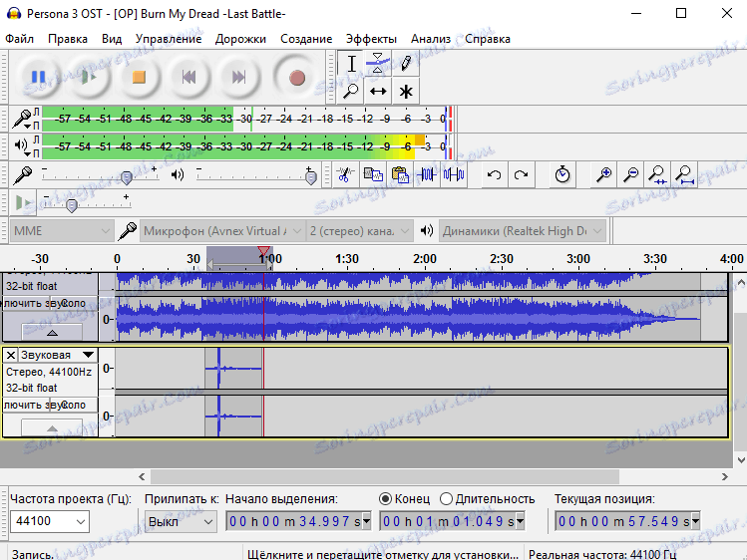Click the Zoom In magnifier
The image size is (747, 560).
603,174
